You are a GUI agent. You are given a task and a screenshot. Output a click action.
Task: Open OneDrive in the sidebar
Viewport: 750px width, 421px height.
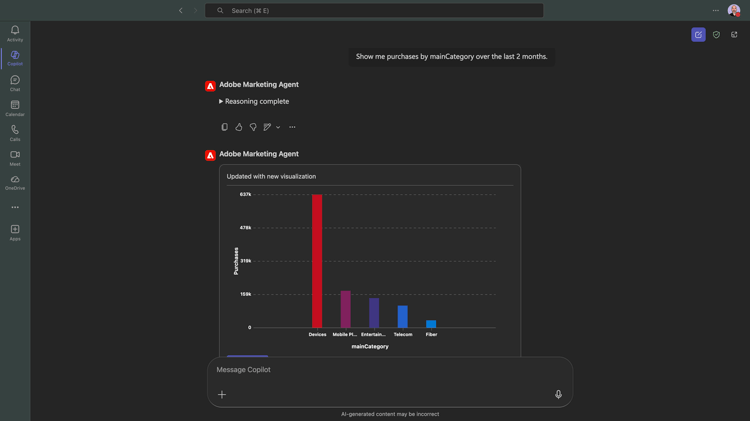tap(15, 183)
